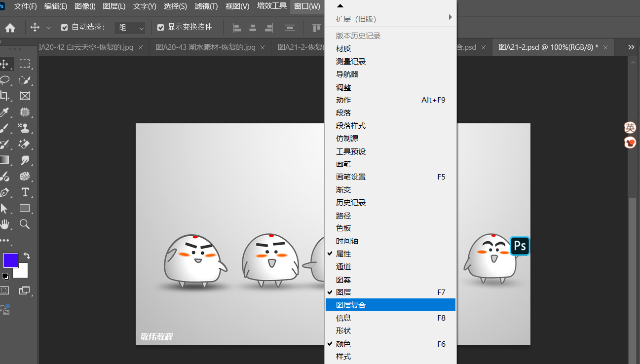Click align left edges icon
Screen dimensions: 640x364
pyautogui.click(x=237, y=28)
